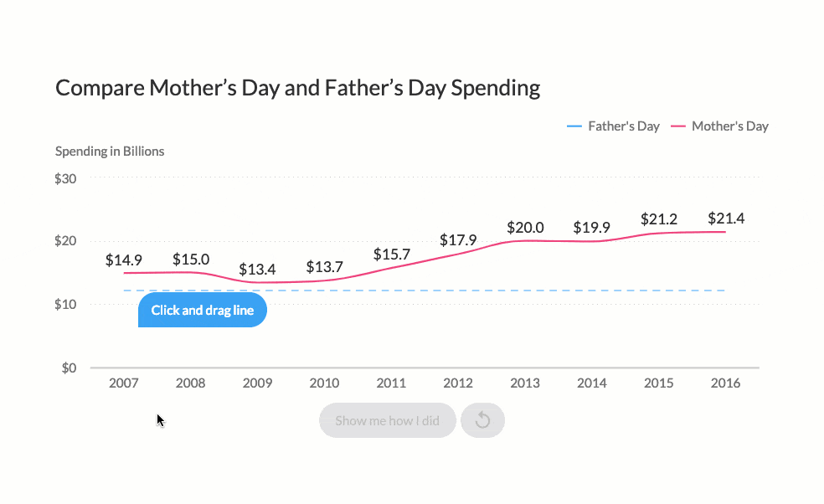Click the $21.2 data label for 2015
The width and height of the screenshot is (824, 504).
(659, 219)
